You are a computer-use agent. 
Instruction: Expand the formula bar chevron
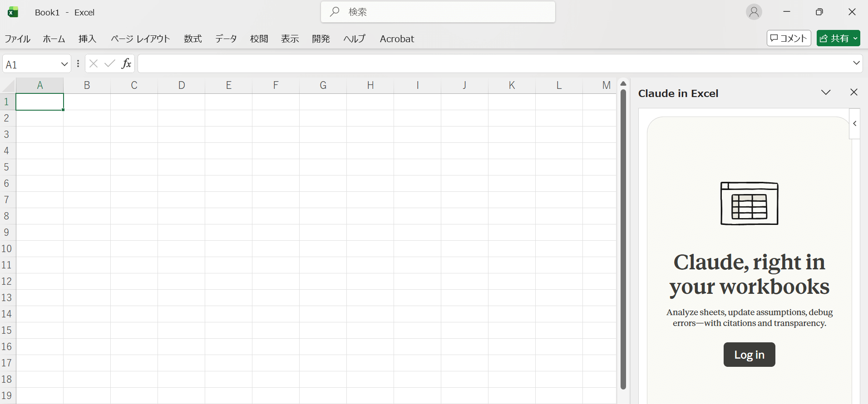(x=856, y=63)
